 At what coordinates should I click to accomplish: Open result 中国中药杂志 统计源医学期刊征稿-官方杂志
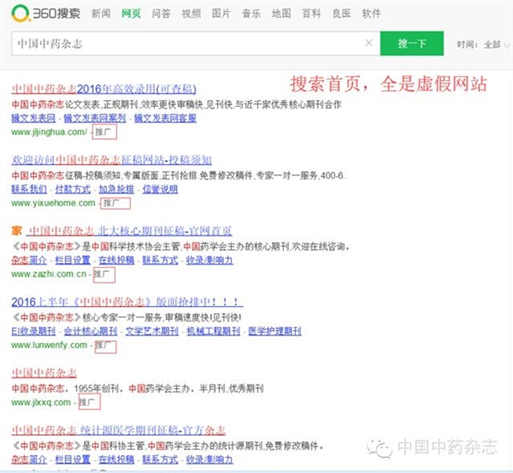[x=119, y=430]
